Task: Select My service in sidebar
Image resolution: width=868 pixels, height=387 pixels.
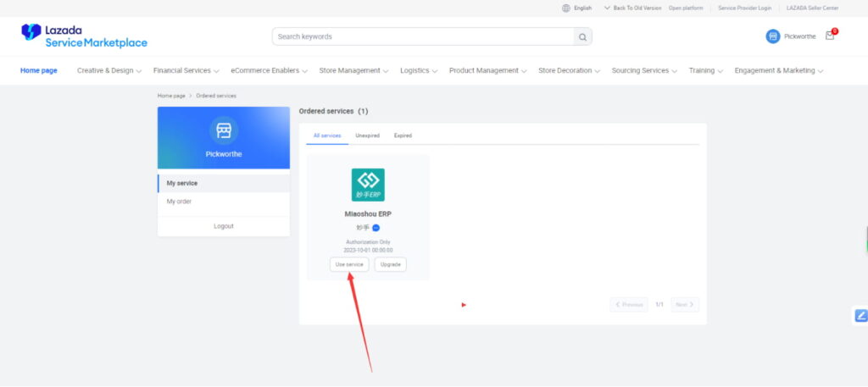Action: click(224, 183)
